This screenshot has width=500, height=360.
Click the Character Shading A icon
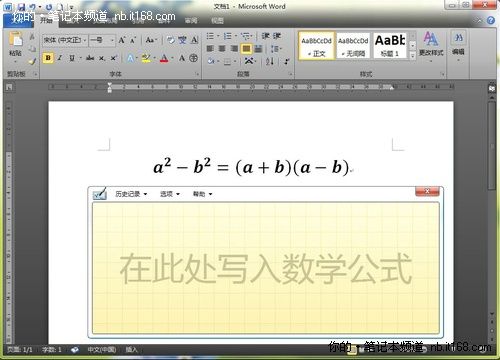[x=182, y=58]
